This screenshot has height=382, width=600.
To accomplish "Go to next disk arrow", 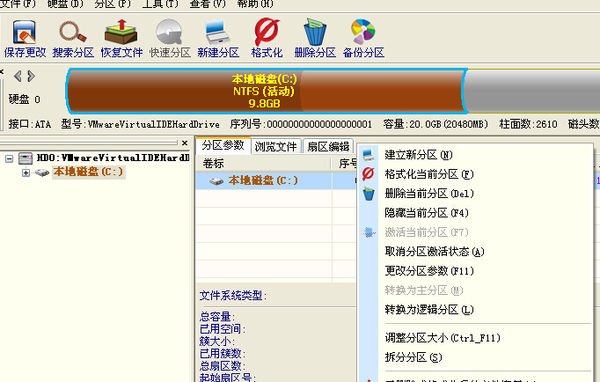I will pos(31,76).
